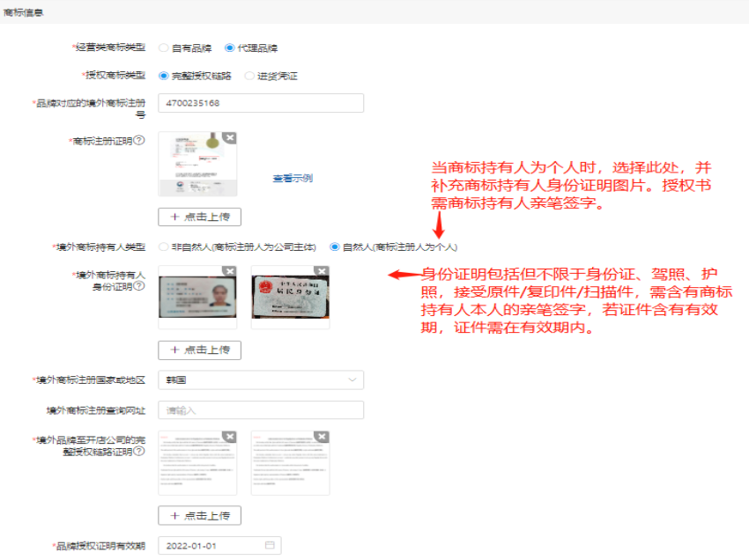Remove the second authorization chain document
The image size is (749, 560).
click(x=322, y=437)
